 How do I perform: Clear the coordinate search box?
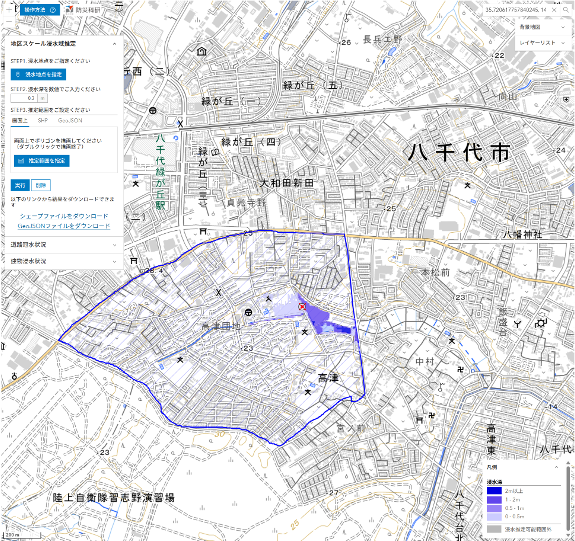554,10
